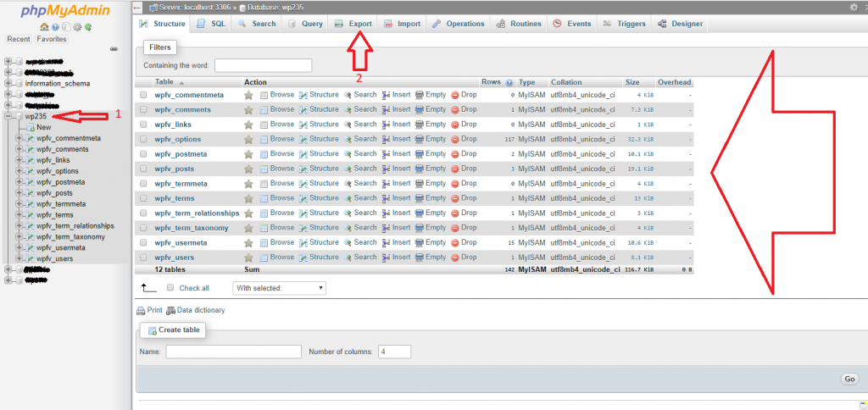Check the wpfv_posts row checkbox
The image size is (868, 410).
[x=143, y=169]
